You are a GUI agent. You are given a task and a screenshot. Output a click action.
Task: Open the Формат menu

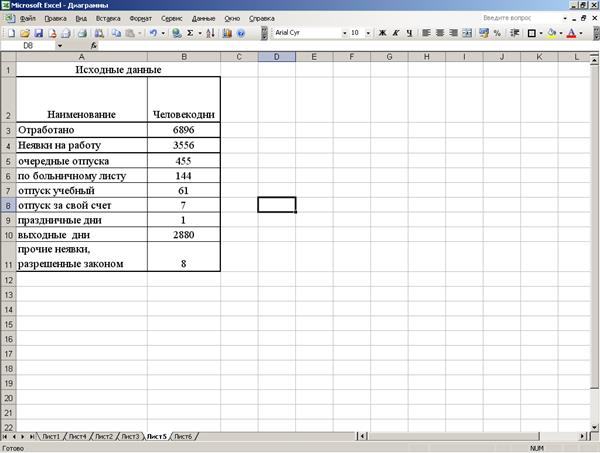tap(140, 19)
